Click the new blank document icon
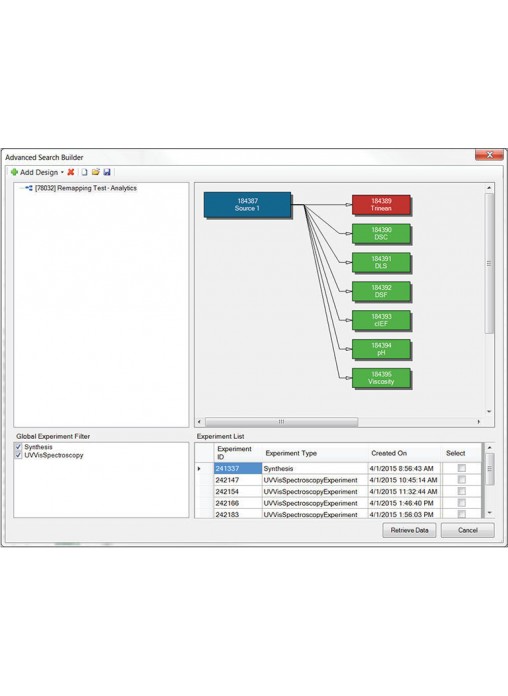Viewport: 508px width, 696px height. (84, 172)
